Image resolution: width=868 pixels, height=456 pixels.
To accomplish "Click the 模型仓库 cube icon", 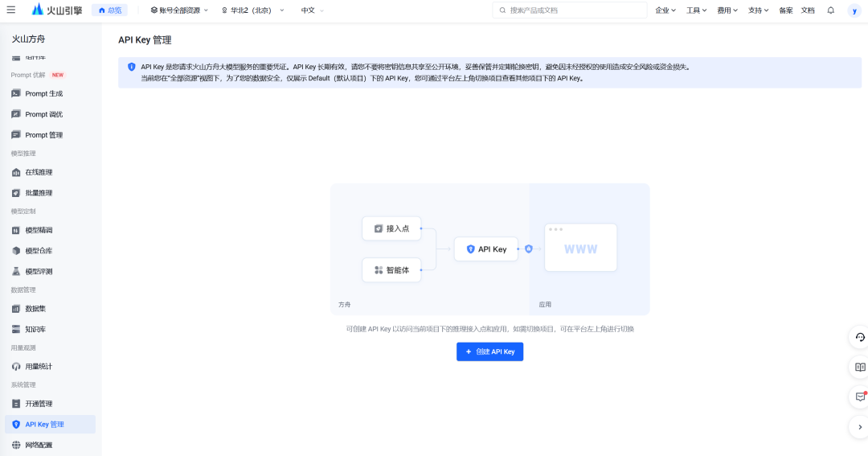I will point(16,250).
